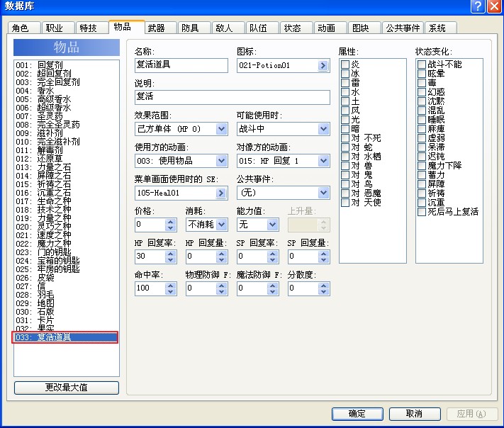Toggle the 雷 attribute checkbox
This screenshot has width=504, height=428.
[x=345, y=83]
